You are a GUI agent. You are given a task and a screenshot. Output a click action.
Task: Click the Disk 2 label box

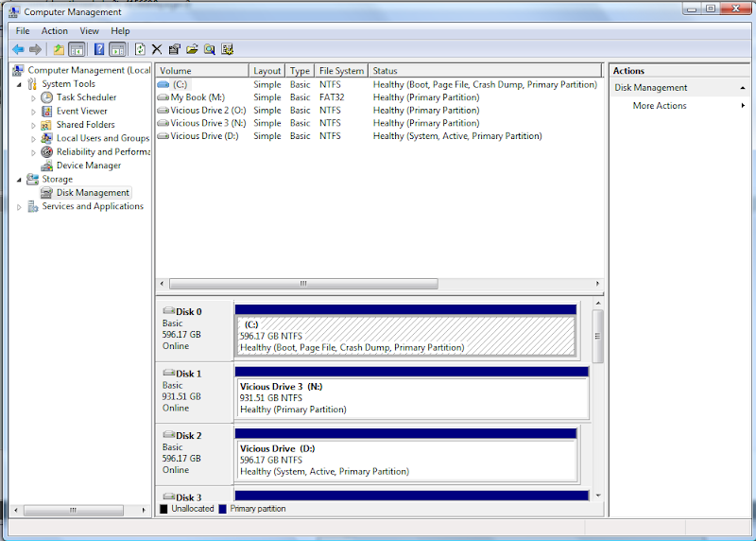click(195, 454)
